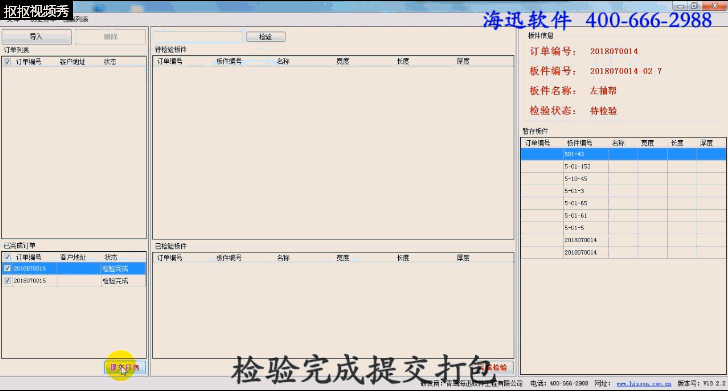Image resolution: width=728 pixels, height=391 pixels.
Task: Click 板件编号 header in 暂存板件 table
Action: [x=579, y=143]
